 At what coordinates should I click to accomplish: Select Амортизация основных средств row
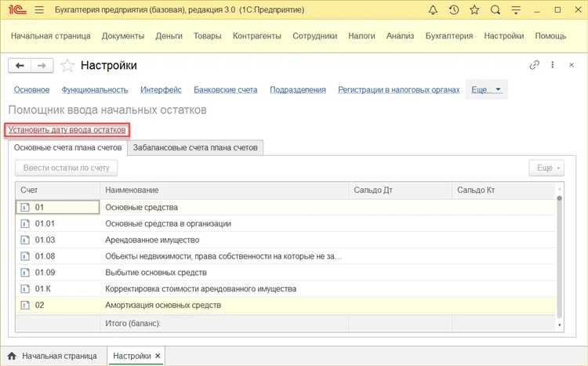click(285, 305)
